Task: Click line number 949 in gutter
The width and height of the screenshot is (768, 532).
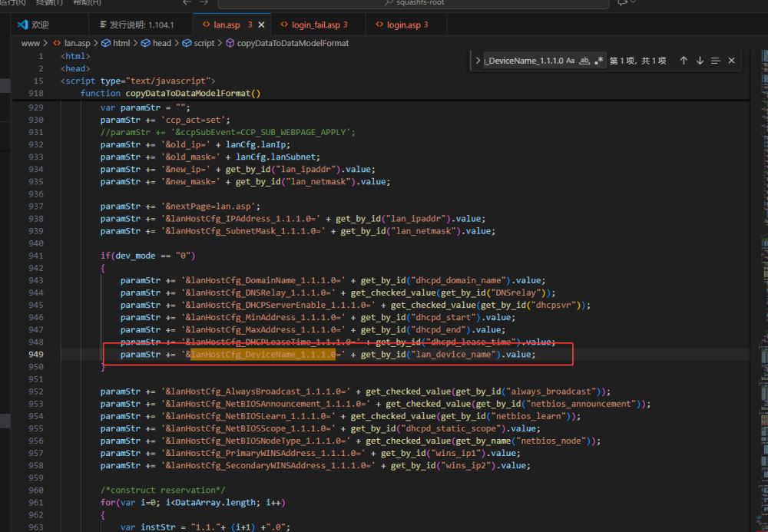Action: [35, 355]
